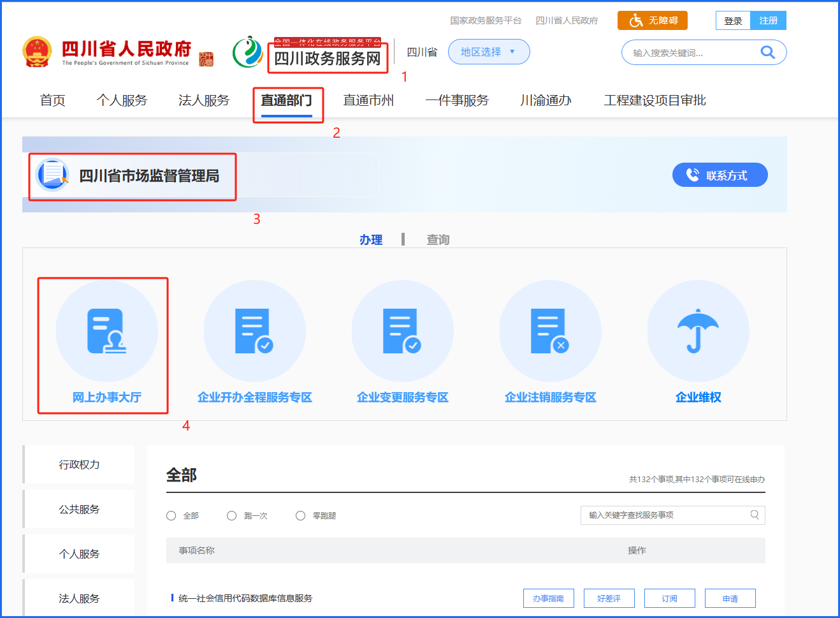Click the search icon in 服务事项 keyword field
The height and width of the screenshot is (618, 840).
point(755,515)
